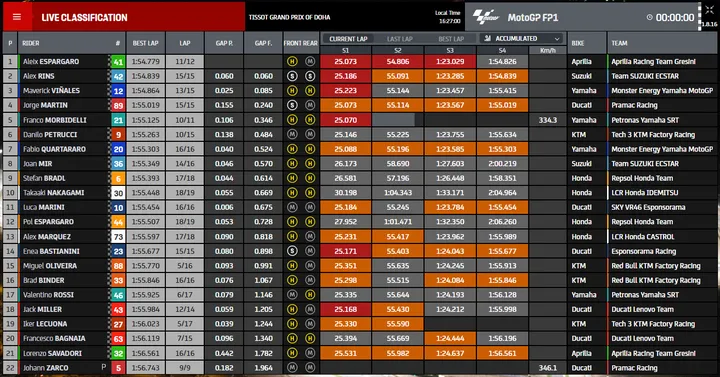Select rider Franco MORBIDELLI
720x377 pixels.
point(55,120)
